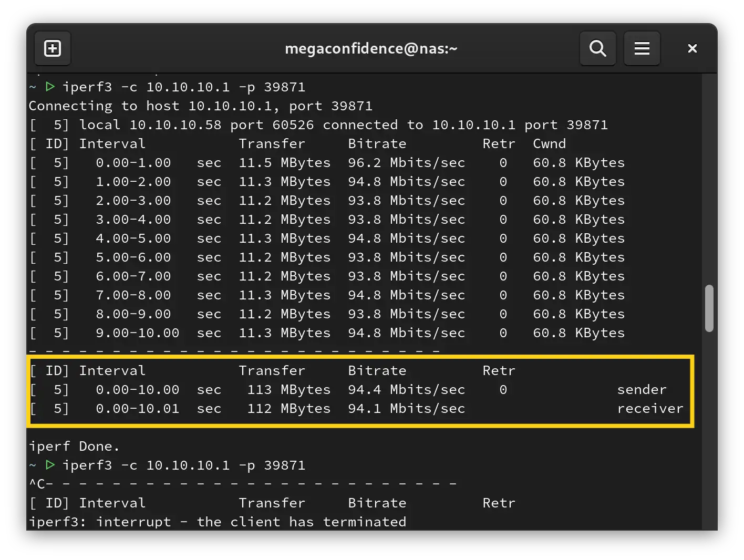This screenshot has width=744, height=560.
Task: Click the 2.00-3.00 interval row
Action: click(327, 200)
